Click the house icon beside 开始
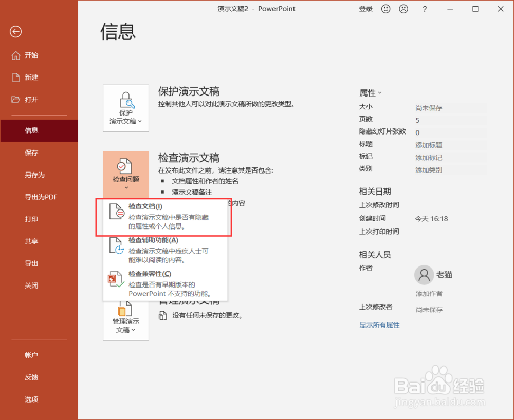This screenshot has width=514, height=420. [16, 55]
